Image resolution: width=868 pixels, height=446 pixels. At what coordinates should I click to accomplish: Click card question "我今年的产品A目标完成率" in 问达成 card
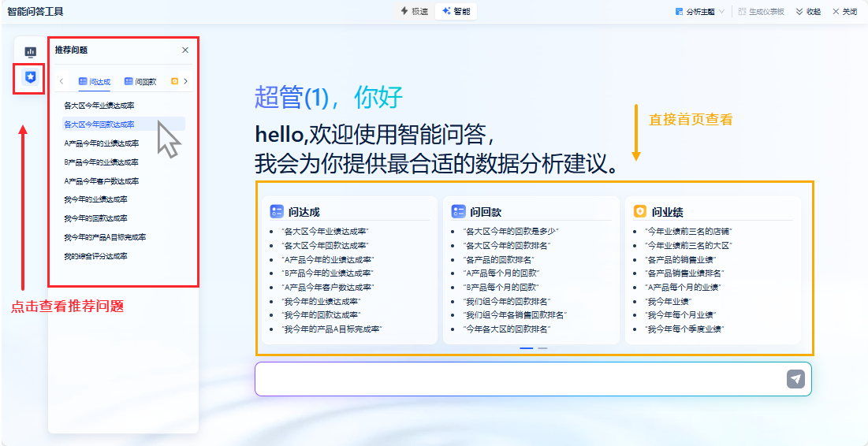(x=332, y=329)
